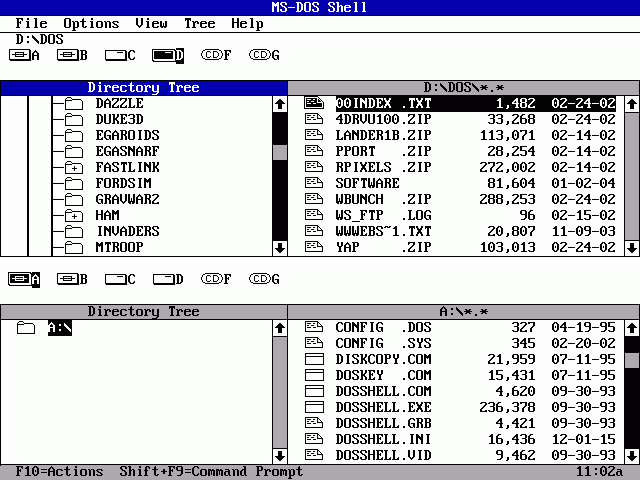
Task: Expand the FASTLINK folder in tree
Action: tap(73, 167)
